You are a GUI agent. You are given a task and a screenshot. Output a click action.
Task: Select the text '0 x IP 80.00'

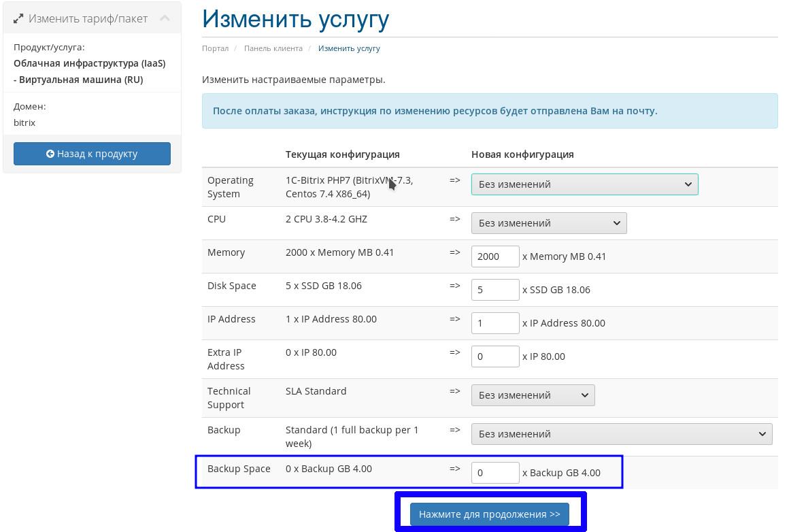tap(311, 352)
